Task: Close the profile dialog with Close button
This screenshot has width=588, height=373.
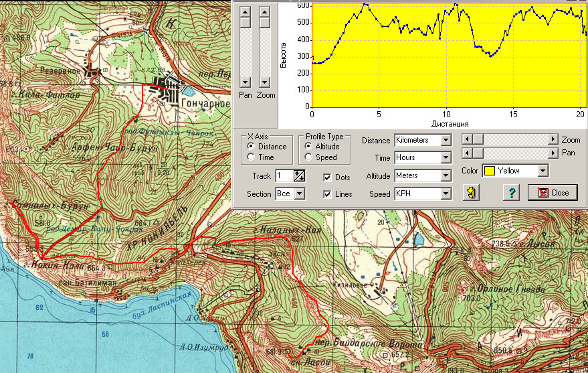Action: [x=553, y=192]
